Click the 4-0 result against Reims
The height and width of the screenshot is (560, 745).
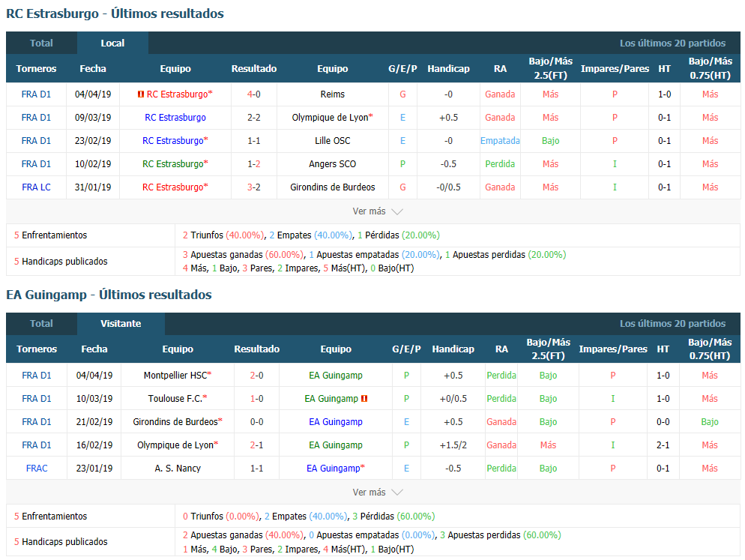point(254,94)
